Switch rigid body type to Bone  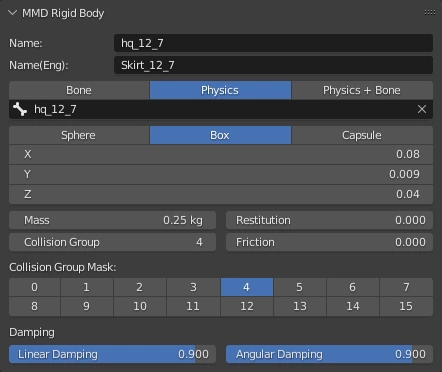point(79,90)
